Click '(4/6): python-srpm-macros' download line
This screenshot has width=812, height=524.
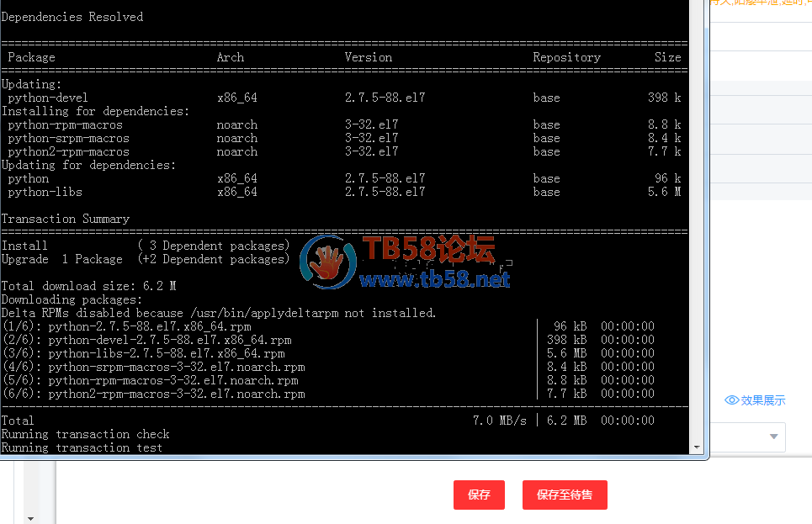pyautogui.click(x=154, y=367)
